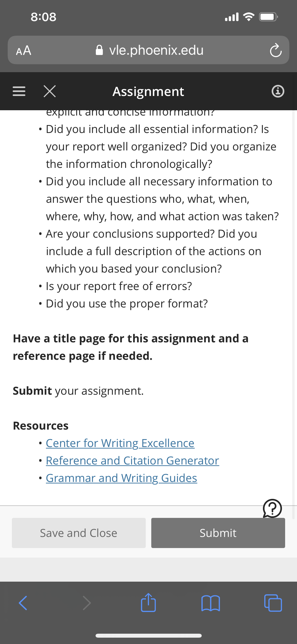297x644 pixels.
Task: Open the assignment info icon
Action: (x=278, y=91)
